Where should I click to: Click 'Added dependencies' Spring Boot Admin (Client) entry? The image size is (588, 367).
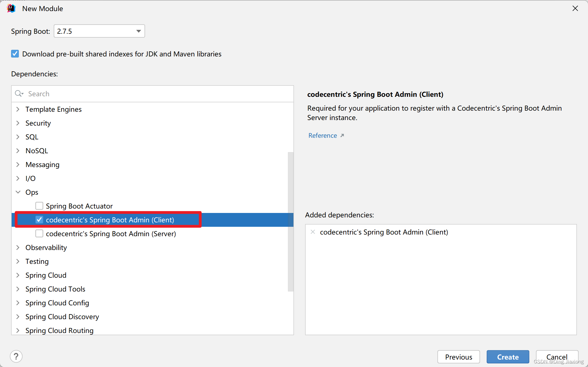click(x=384, y=232)
